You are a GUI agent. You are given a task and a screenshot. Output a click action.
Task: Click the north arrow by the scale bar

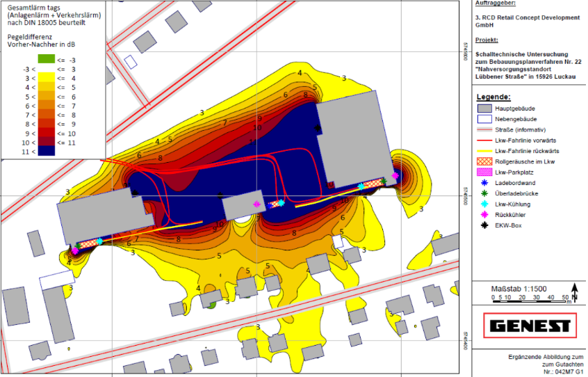click(x=574, y=291)
